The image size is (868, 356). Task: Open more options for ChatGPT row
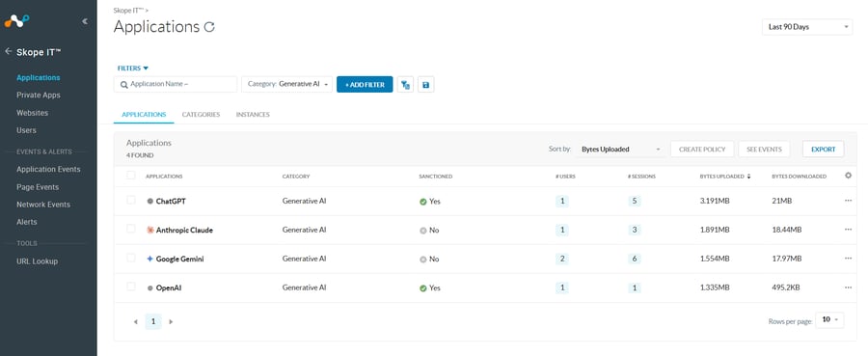tap(848, 201)
